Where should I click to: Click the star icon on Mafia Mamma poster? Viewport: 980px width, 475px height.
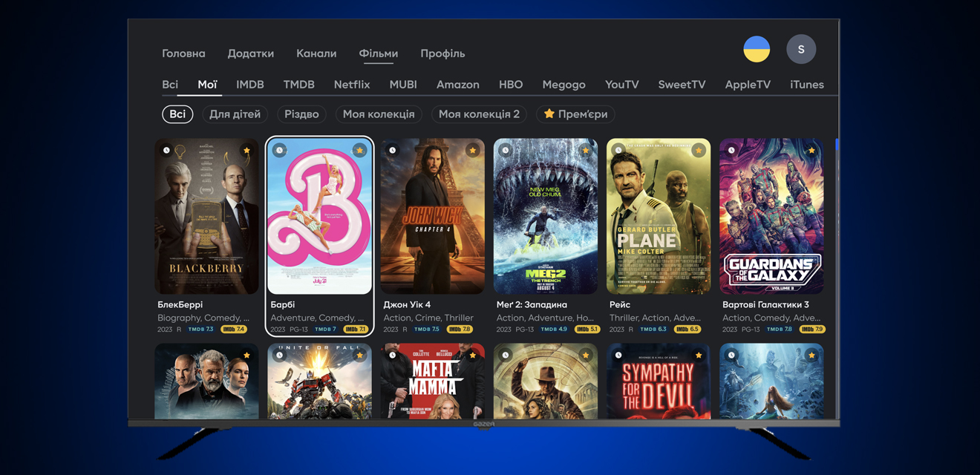473,356
